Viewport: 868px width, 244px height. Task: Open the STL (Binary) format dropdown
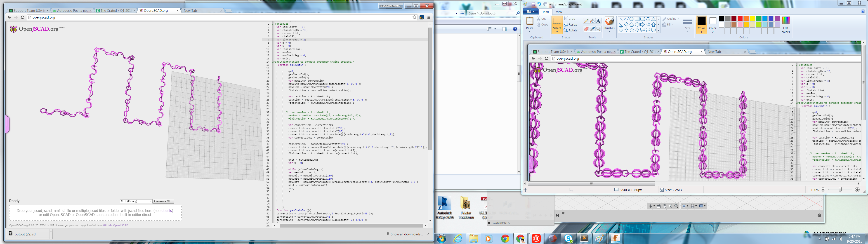136,201
